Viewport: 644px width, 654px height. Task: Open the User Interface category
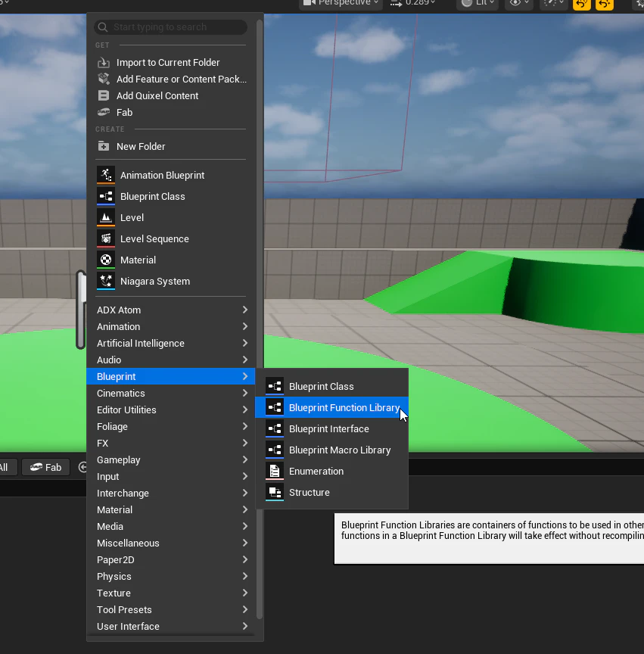[170, 627]
